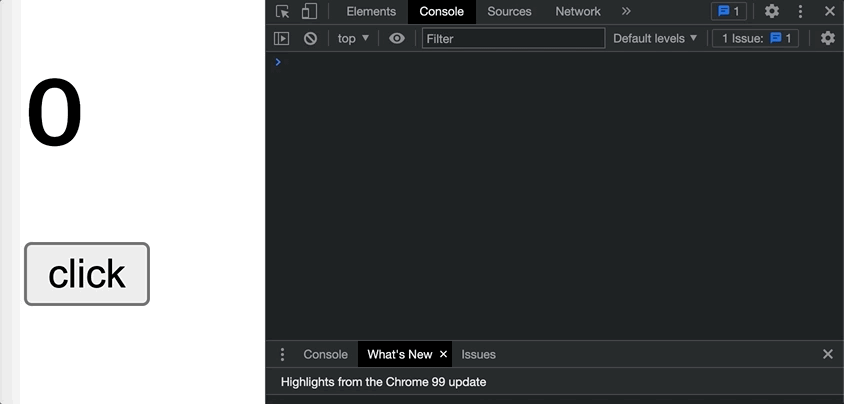Viewport: 844px width, 404px height.
Task: Switch to the Sources tab
Action: tap(509, 11)
